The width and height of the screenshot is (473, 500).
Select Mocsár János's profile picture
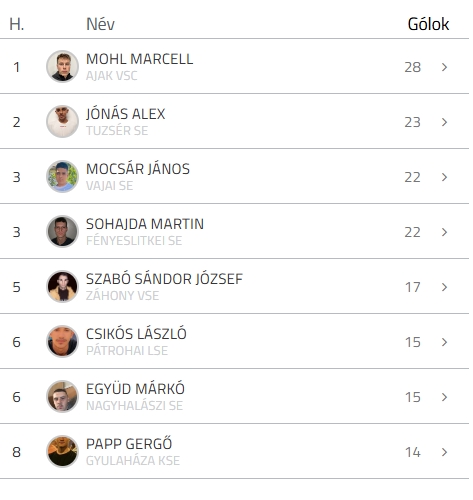click(62, 176)
